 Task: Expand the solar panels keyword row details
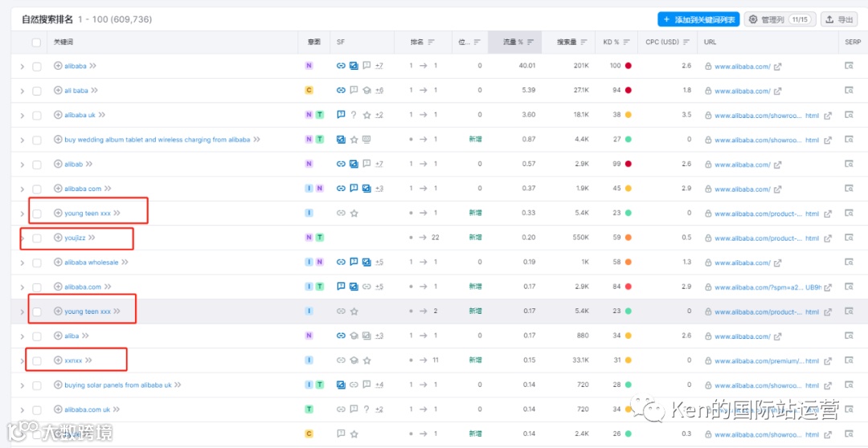[23, 385]
